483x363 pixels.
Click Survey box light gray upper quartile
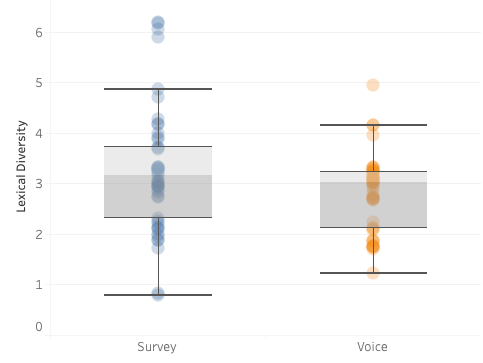coord(158,161)
